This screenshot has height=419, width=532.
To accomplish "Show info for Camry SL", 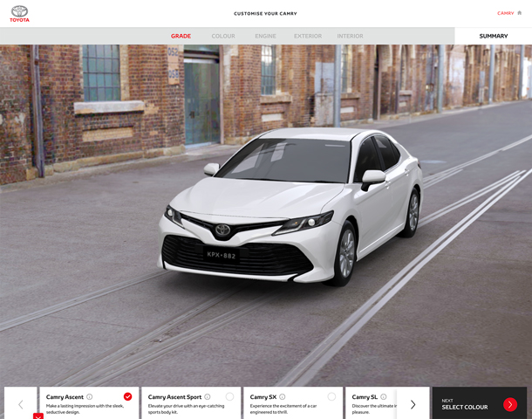I will click(384, 396).
